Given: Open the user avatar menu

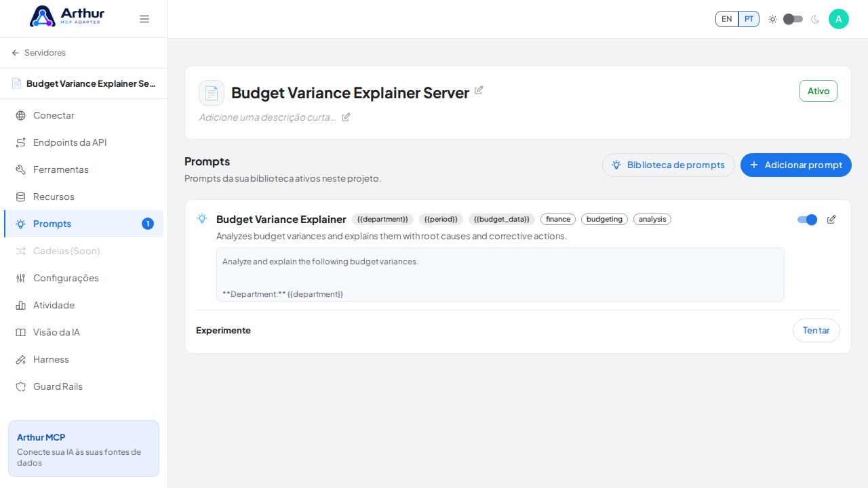Looking at the screenshot, I should point(839,19).
